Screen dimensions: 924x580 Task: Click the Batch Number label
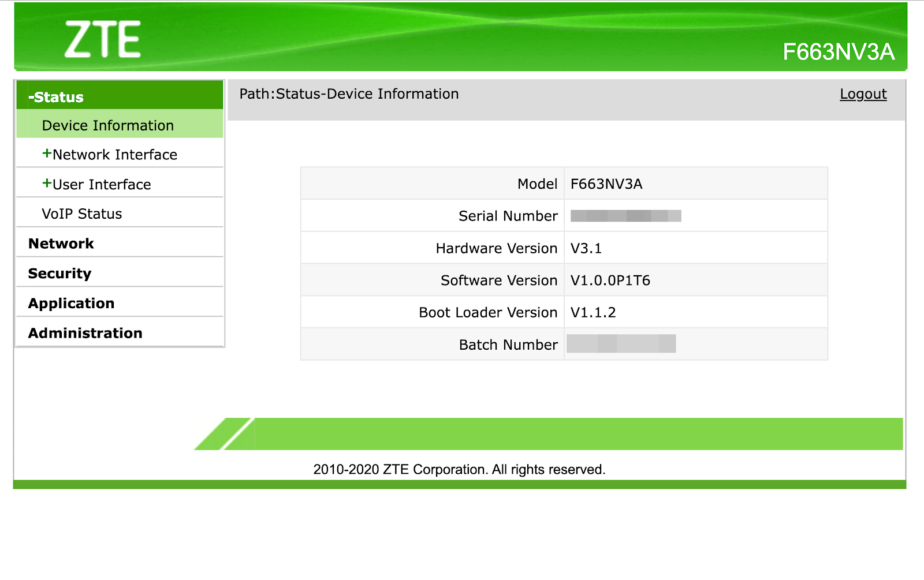[508, 345]
